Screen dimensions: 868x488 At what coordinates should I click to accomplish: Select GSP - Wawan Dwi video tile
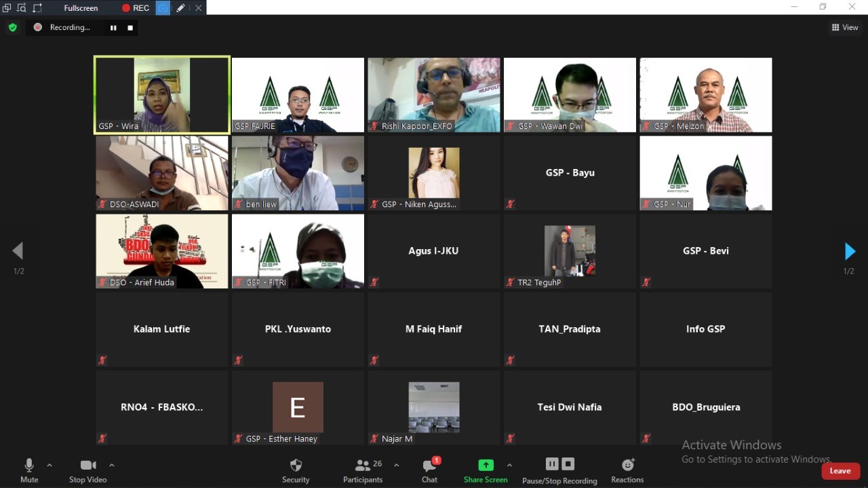pos(570,95)
